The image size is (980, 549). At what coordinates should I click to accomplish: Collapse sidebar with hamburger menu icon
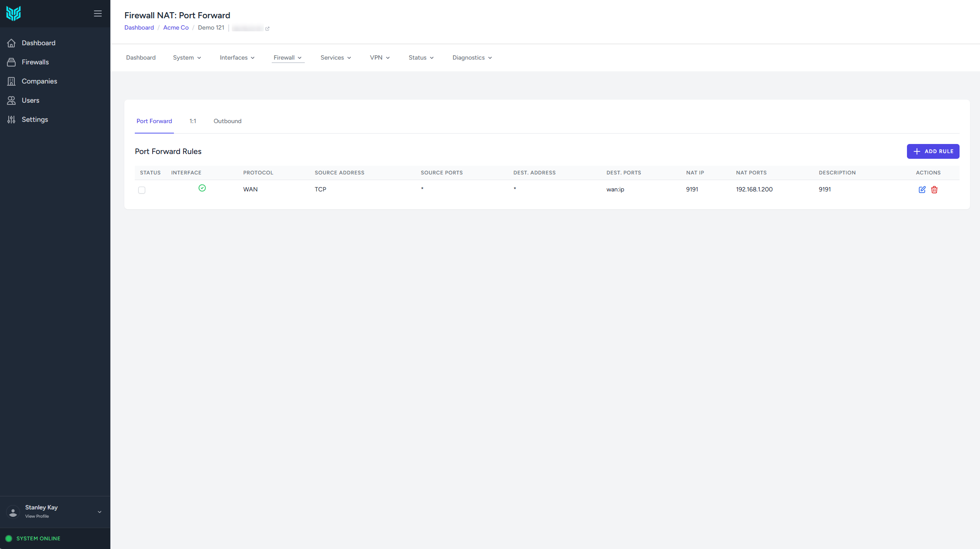(98, 13)
